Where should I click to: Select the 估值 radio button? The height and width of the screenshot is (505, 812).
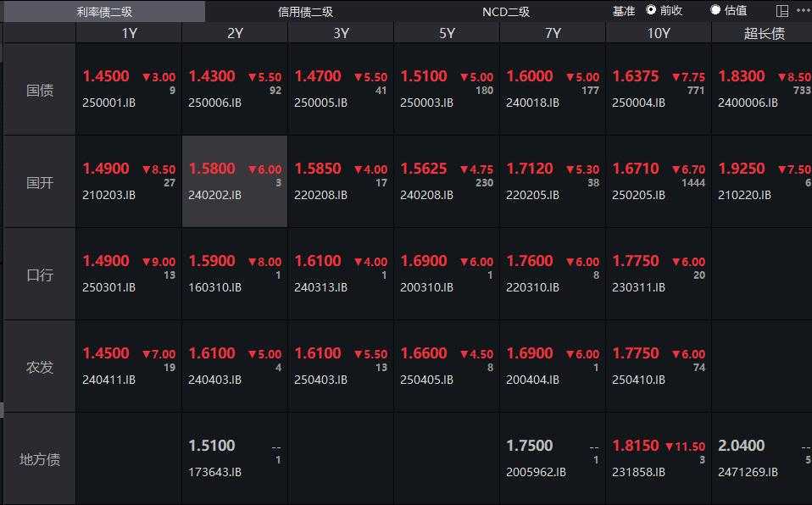coord(715,10)
